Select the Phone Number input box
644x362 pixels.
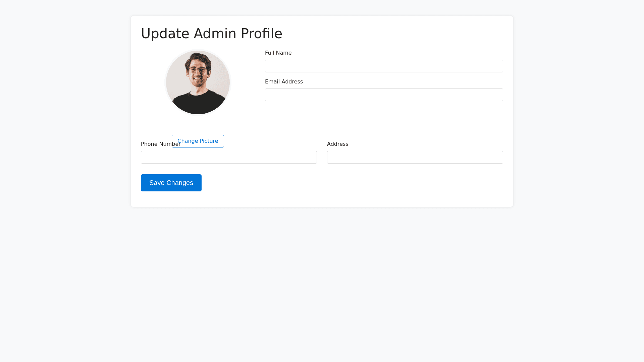pos(229,157)
